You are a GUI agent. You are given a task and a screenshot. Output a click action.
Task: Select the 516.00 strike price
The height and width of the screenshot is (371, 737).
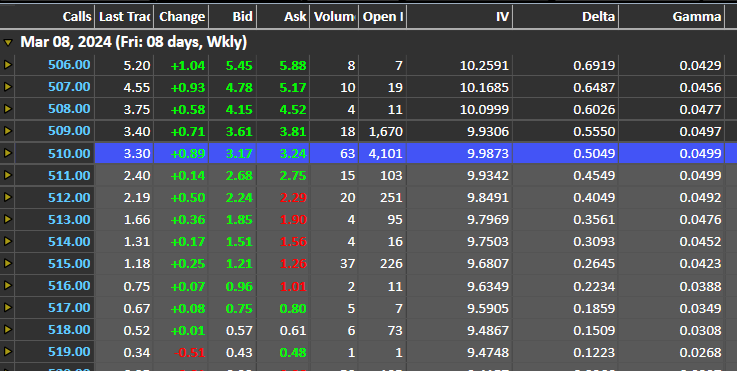(x=69, y=286)
